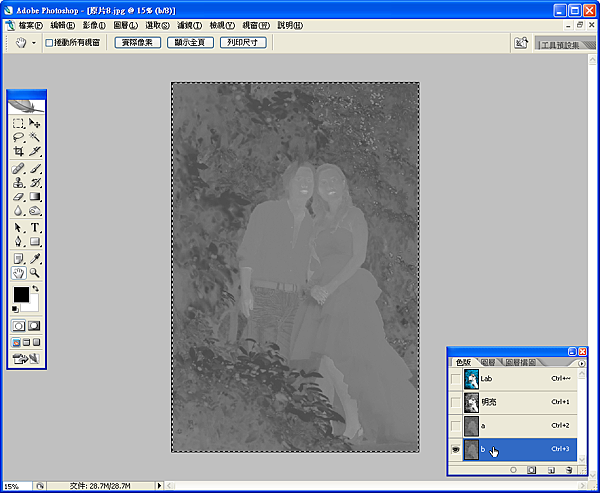Select the Magic Wand tool
Viewport: 600px width, 493px height.
coord(35,137)
